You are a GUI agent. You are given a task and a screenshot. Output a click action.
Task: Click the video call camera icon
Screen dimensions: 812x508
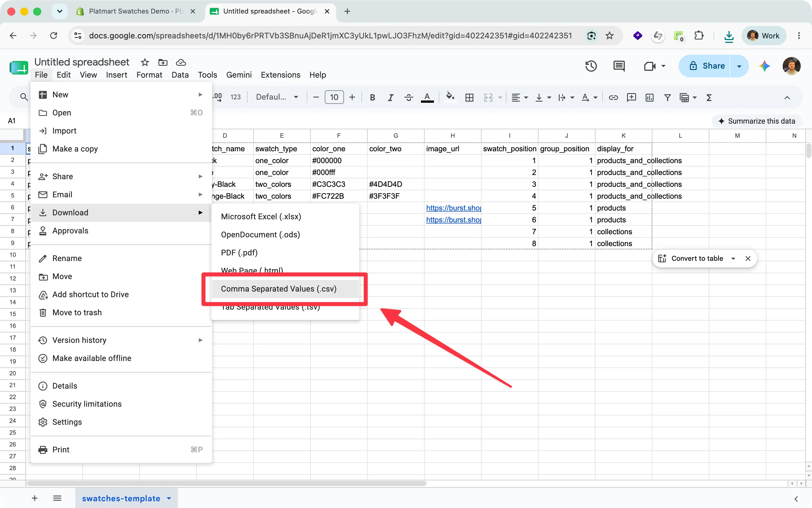[650, 66]
